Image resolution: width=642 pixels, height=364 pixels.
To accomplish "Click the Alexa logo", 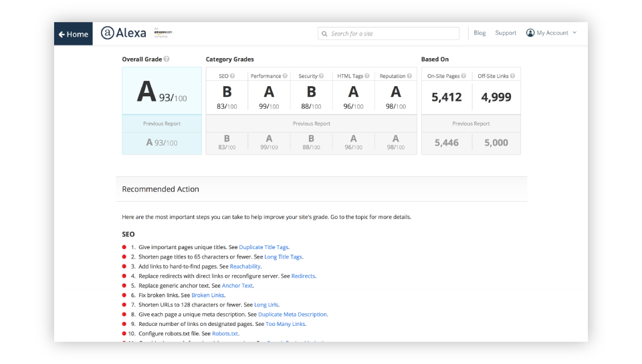I will pyautogui.click(x=124, y=33).
